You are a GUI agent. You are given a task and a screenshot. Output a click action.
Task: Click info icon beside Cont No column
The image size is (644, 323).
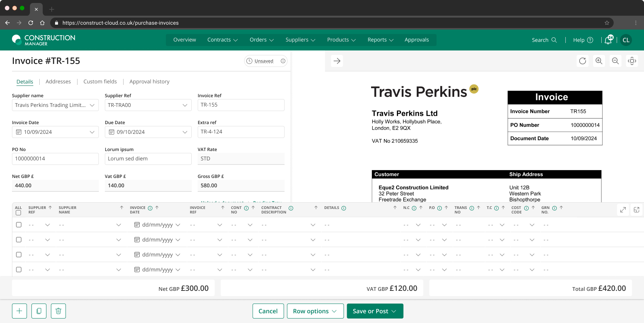click(246, 208)
